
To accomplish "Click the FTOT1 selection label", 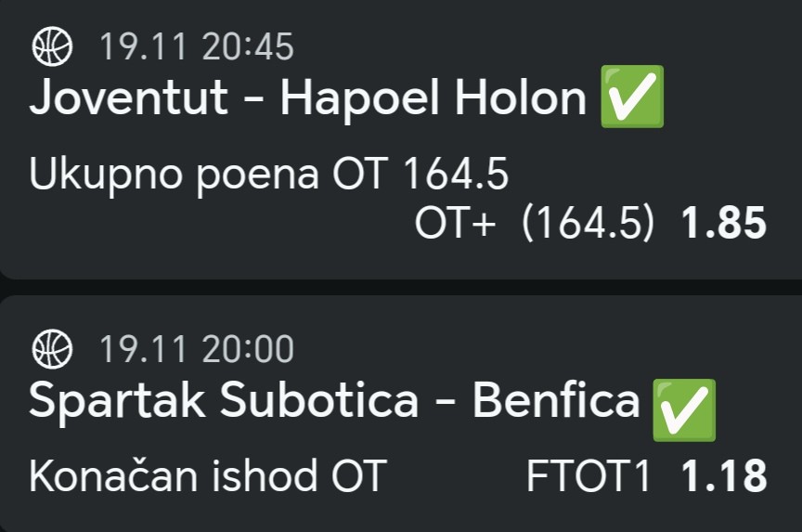I will 589,476.
